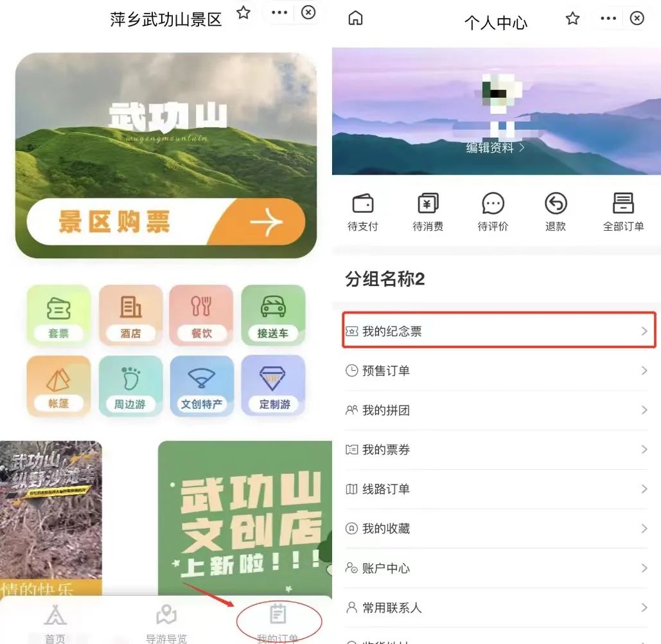Open the 定制游 custom tour icon
The image size is (661, 644).
pyautogui.click(x=273, y=386)
